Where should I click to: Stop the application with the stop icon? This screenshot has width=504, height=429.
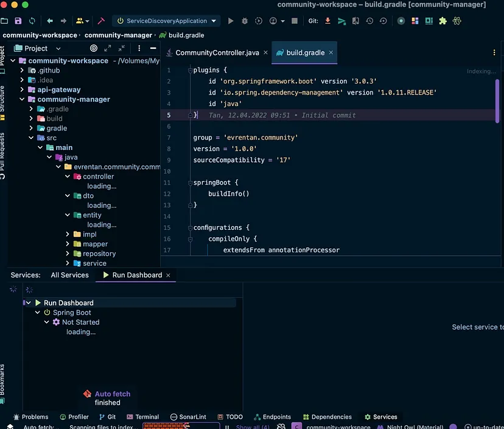point(294,20)
